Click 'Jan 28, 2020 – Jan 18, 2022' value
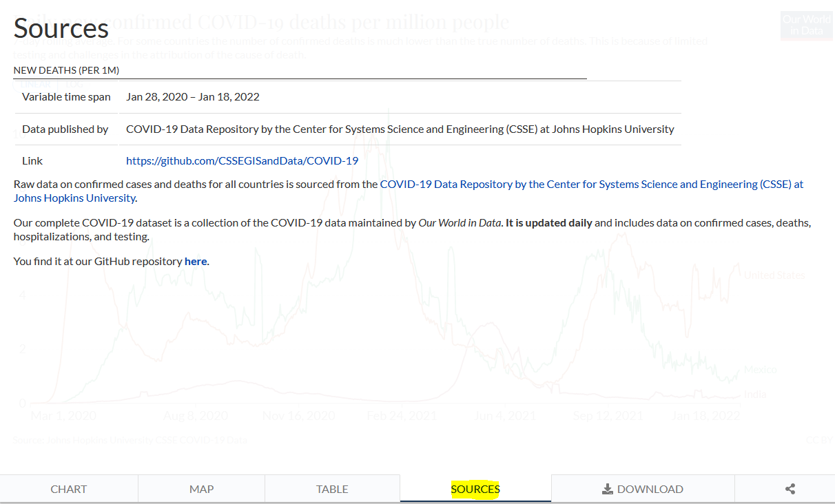 (x=193, y=96)
